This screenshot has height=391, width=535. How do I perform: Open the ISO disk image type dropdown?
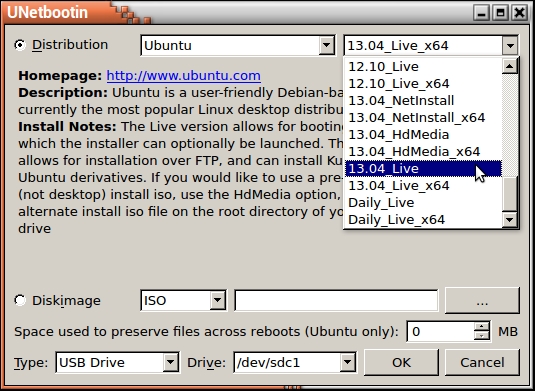183,300
